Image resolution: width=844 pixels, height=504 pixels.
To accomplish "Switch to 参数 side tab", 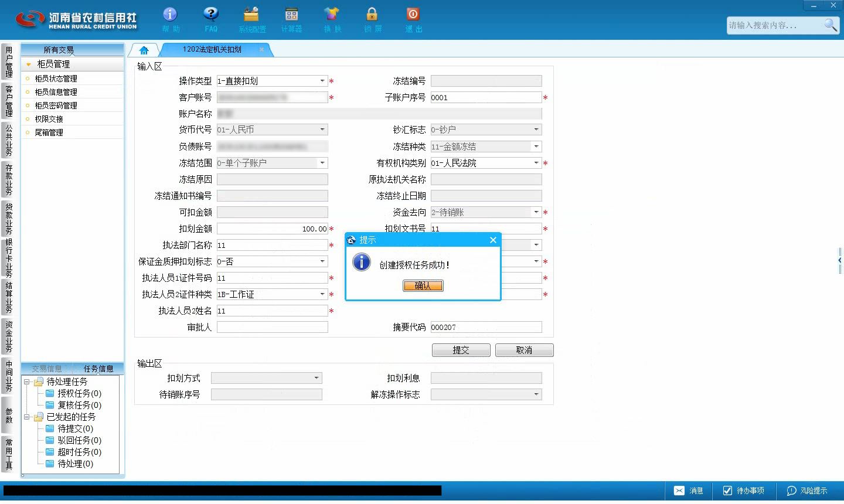I will (x=9, y=415).
